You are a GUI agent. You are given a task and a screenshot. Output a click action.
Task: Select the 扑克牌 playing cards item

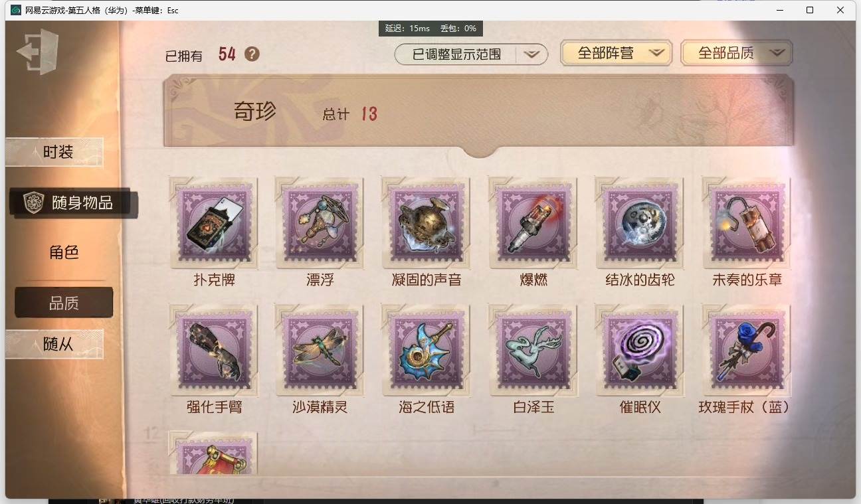coord(214,223)
